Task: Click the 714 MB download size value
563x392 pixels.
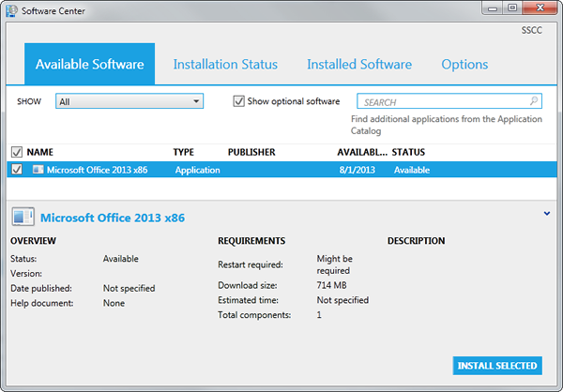Action: tap(331, 285)
